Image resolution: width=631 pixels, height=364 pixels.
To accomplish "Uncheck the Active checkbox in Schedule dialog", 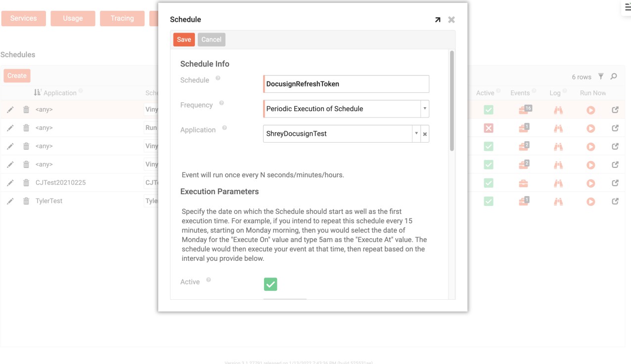I will coord(270,284).
